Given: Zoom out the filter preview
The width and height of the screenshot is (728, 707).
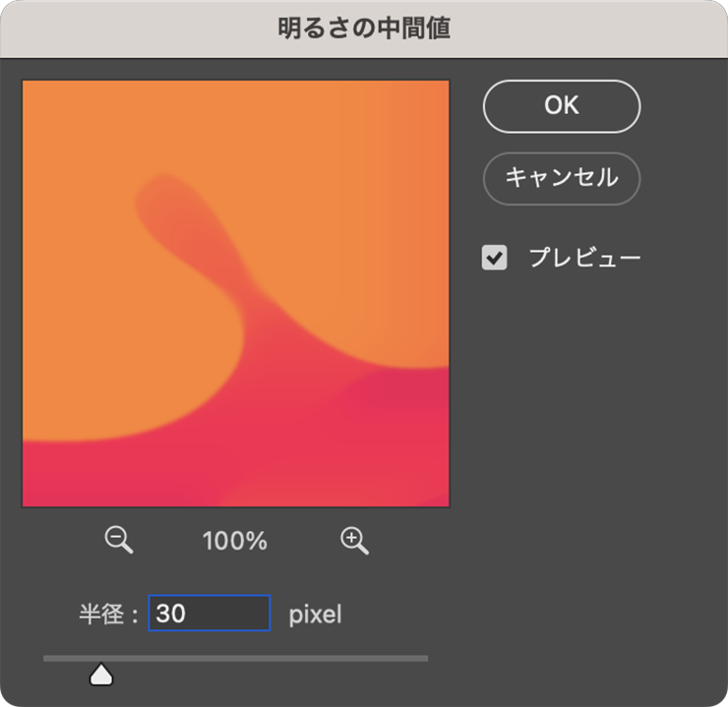Looking at the screenshot, I should (x=118, y=539).
